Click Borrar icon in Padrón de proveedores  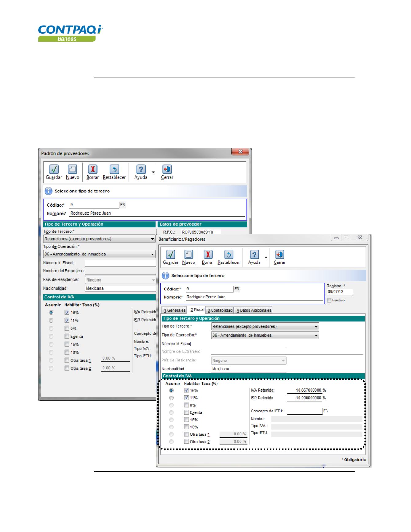(92, 170)
